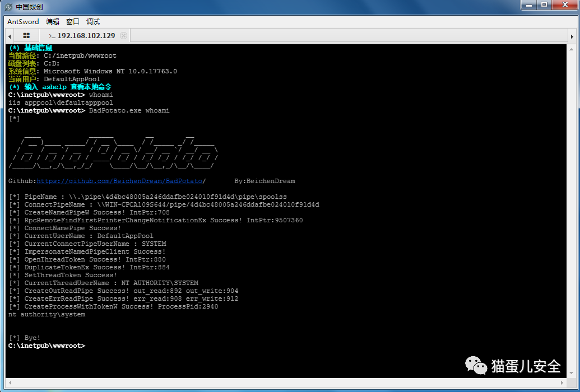Click the '当前路径: C:/inetpub/wwwroot' line
Screen dimensions: 580x392
[62, 56]
